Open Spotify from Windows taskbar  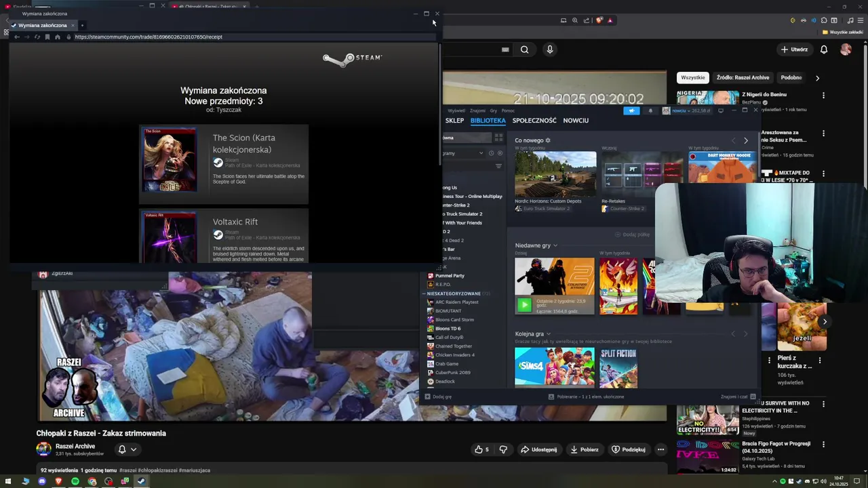pos(75,481)
